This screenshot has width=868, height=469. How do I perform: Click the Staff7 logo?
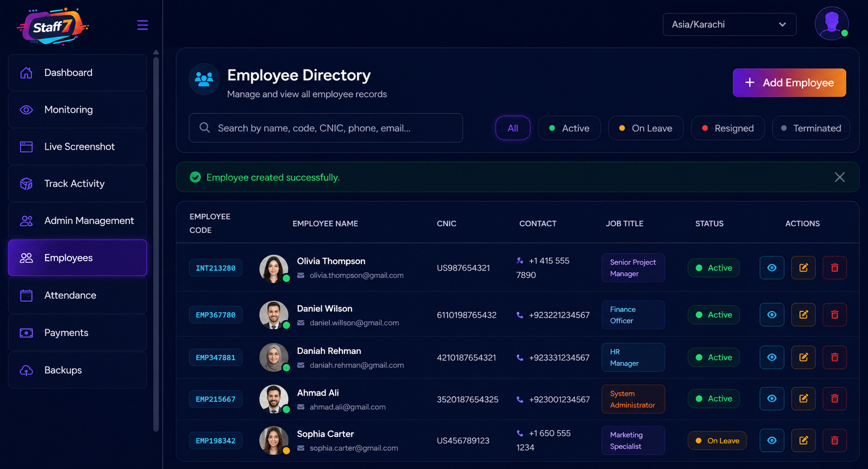[x=52, y=26]
